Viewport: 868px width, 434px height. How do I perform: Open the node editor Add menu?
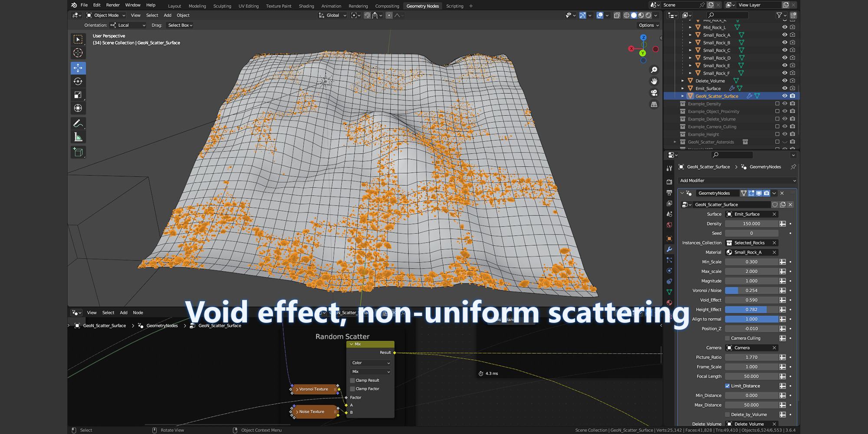point(124,312)
